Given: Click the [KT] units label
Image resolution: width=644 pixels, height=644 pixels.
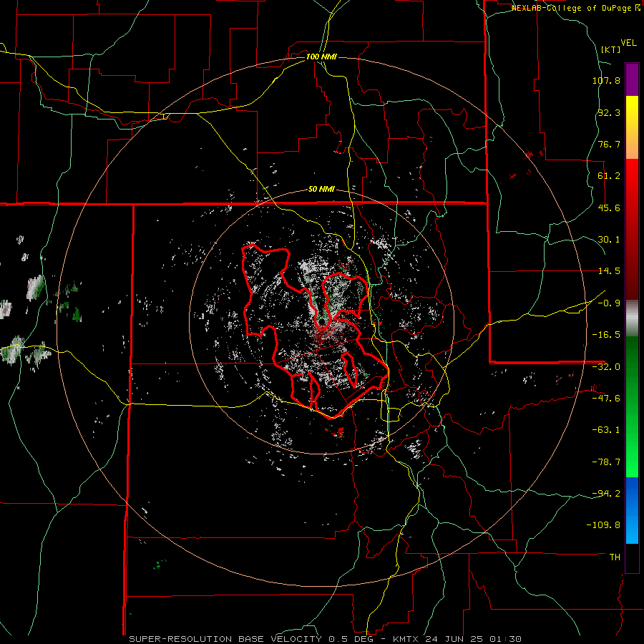Looking at the screenshot, I should click(611, 49).
